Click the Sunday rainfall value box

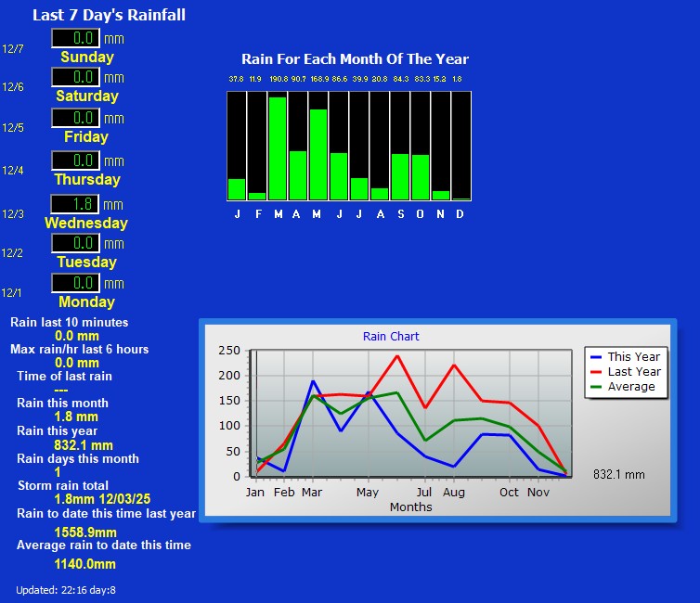pyautogui.click(x=75, y=38)
